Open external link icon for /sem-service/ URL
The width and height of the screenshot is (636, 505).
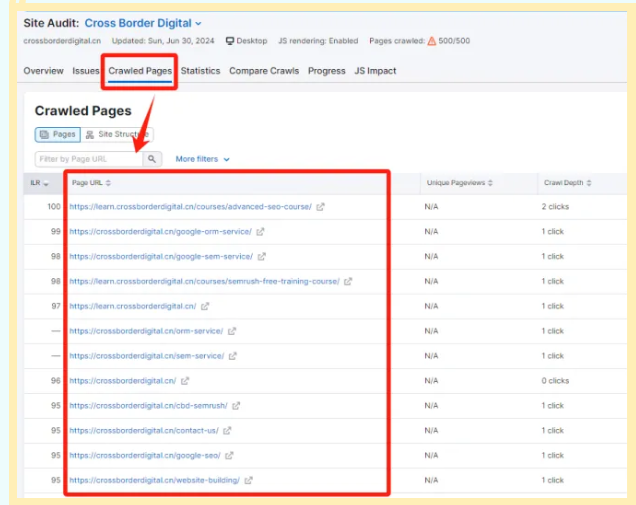(232, 356)
